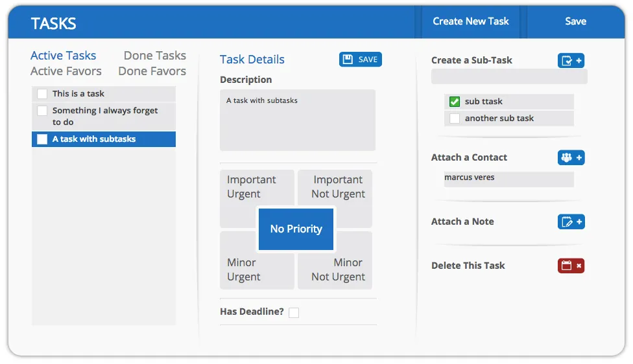Check 'Something I always forget to do' checkbox
Screen dimensions: 633x364
click(42, 111)
